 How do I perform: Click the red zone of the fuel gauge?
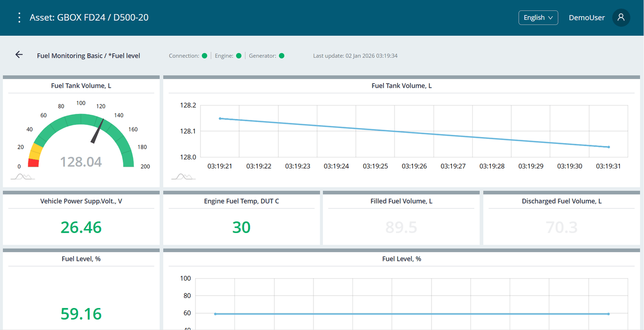(x=33, y=163)
